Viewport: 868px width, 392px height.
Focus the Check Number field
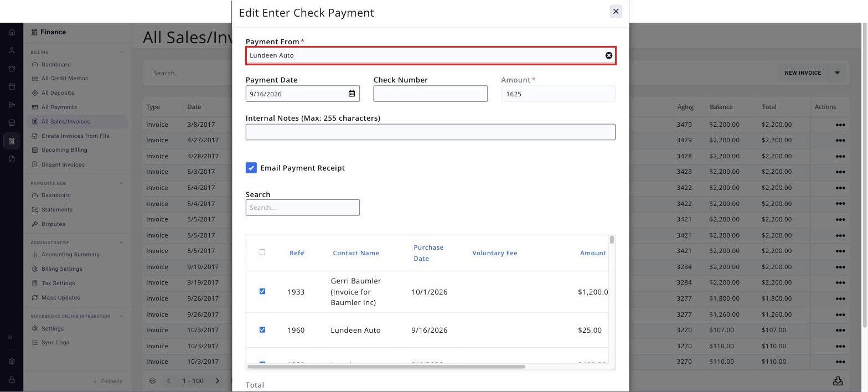pyautogui.click(x=431, y=94)
